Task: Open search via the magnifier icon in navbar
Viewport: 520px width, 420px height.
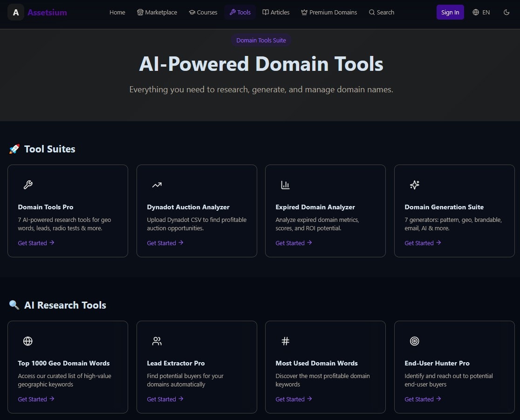Action: pos(371,12)
